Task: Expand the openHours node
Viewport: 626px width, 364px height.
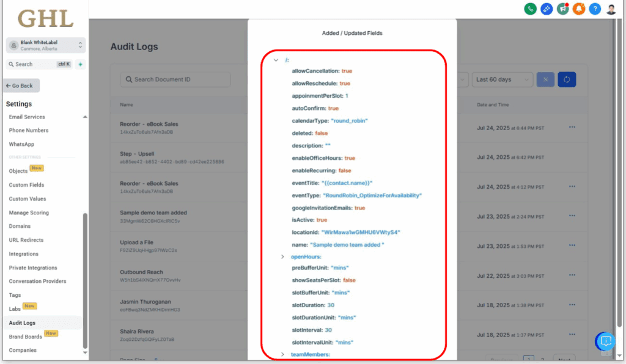Action: 282,257
